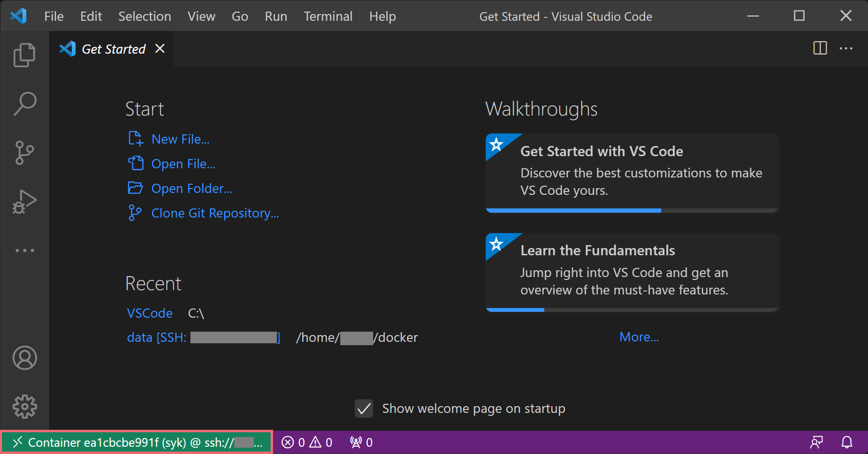Open the View menu
Screen dimensions: 868x454
[202, 16]
